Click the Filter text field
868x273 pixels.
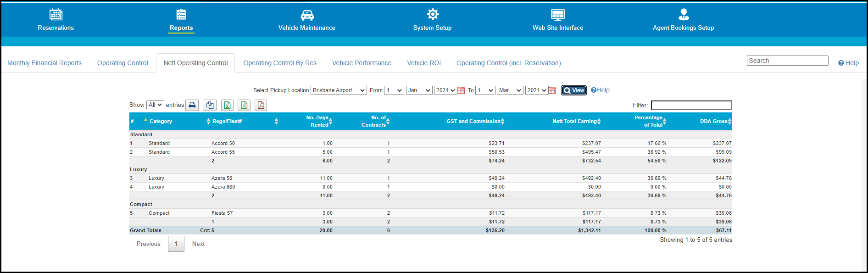(691, 106)
